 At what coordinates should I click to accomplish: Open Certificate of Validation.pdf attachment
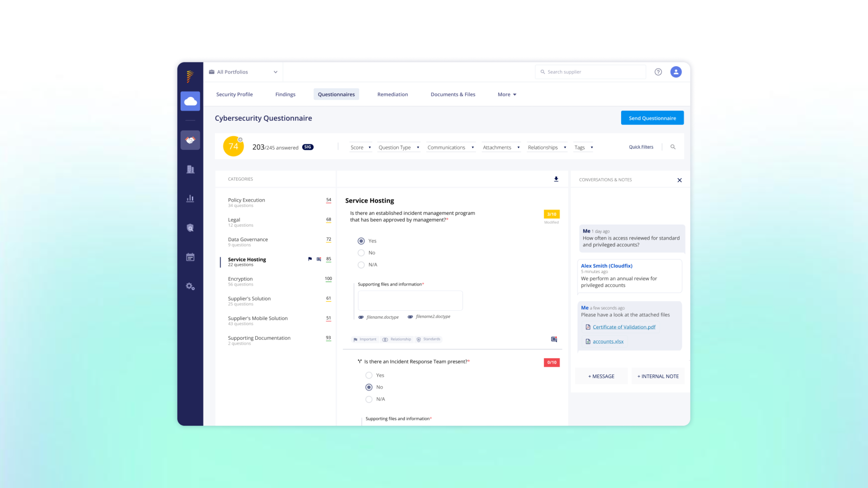624,327
